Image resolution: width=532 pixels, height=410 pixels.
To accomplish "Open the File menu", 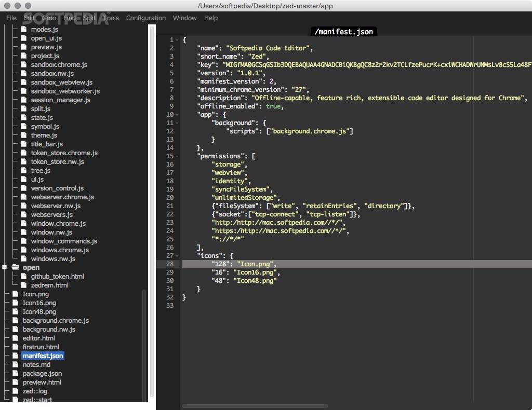I will [x=11, y=18].
